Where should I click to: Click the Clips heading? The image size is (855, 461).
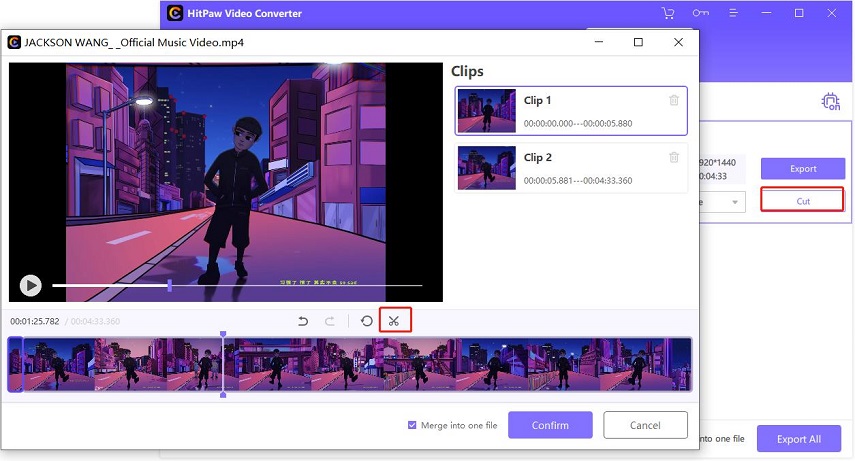coord(467,71)
